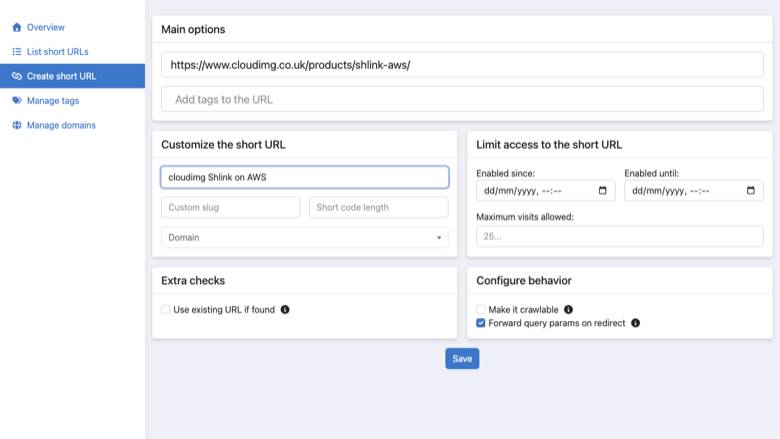This screenshot has width=780, height=439.
Task: Click the Configure behavior heading
Action: point(524,280)
